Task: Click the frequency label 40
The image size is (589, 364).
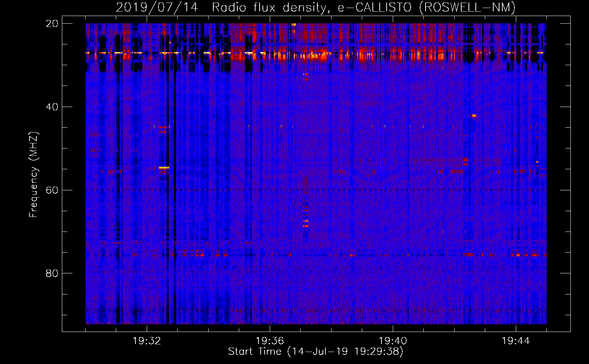Action: coord(52,107)
